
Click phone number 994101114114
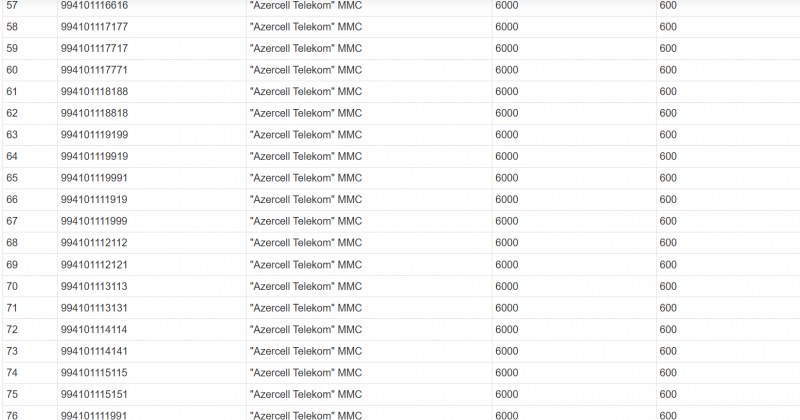coord(94,330)
